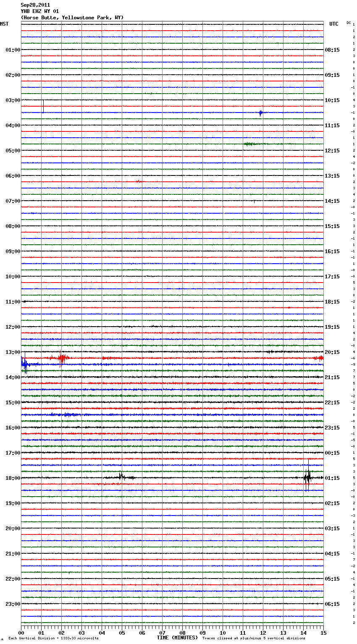Screen dimensions: 357x644
Task: Click the 17:15 UTC time label
Action: 332,277
